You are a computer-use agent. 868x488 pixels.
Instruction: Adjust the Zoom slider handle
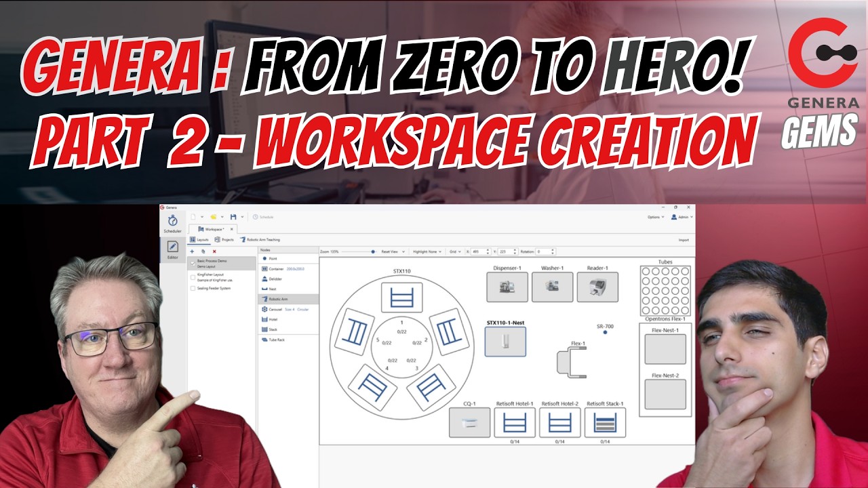tap(372, 251)
